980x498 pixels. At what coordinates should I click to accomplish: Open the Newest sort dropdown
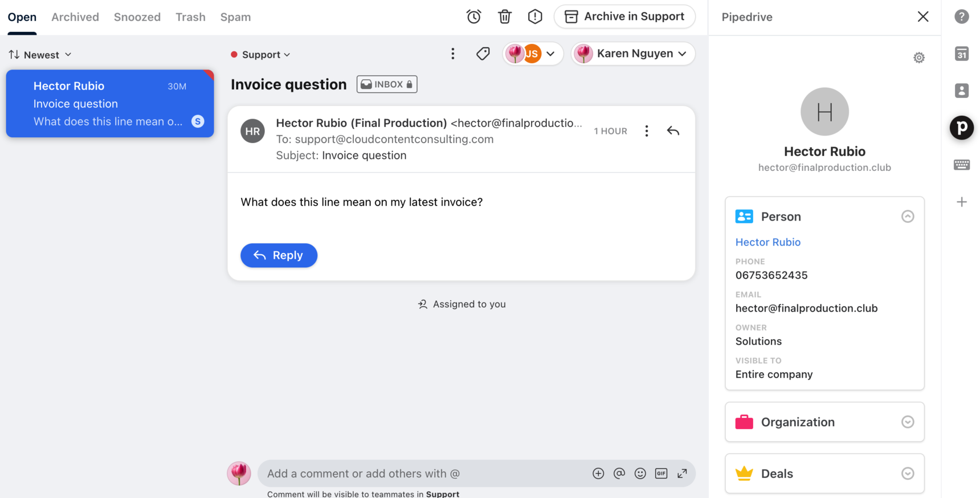tap(40, 55)
